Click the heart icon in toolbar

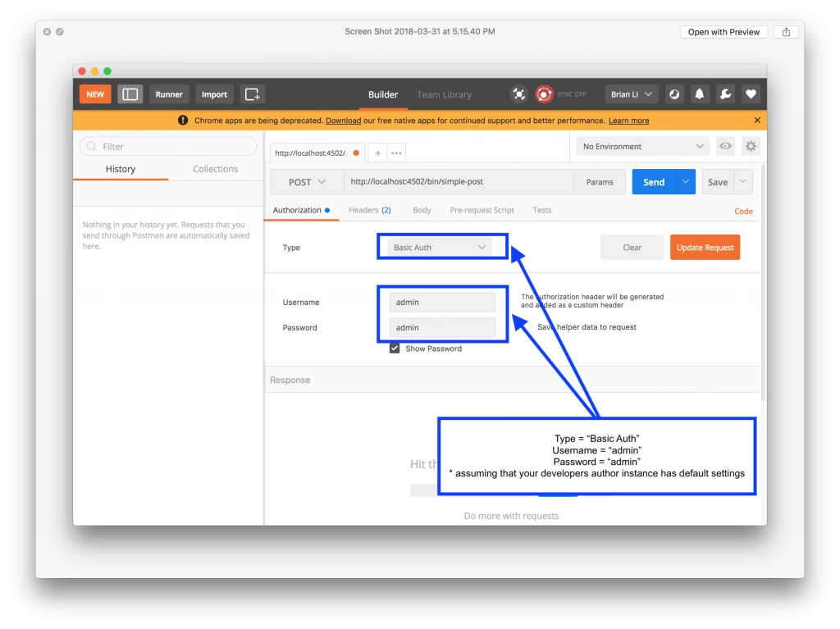(751, 94)
